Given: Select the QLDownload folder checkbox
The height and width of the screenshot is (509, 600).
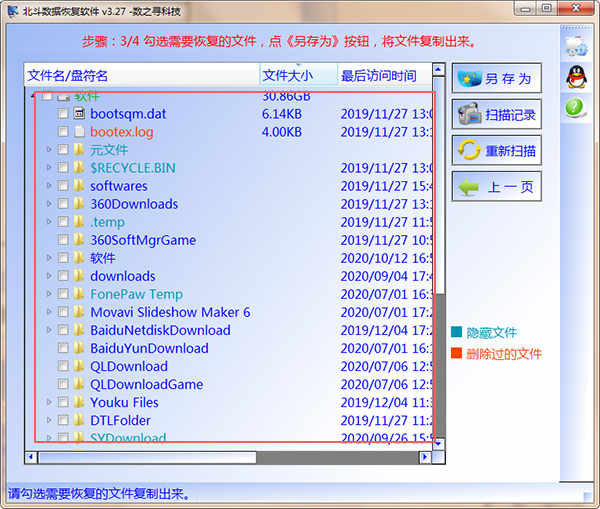Looking at the screenshot, I should 63,366.
